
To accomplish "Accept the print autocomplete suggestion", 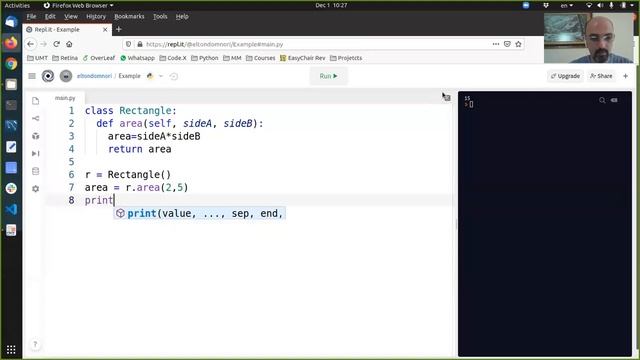I will pyautogui.click(x=200, y=213).
